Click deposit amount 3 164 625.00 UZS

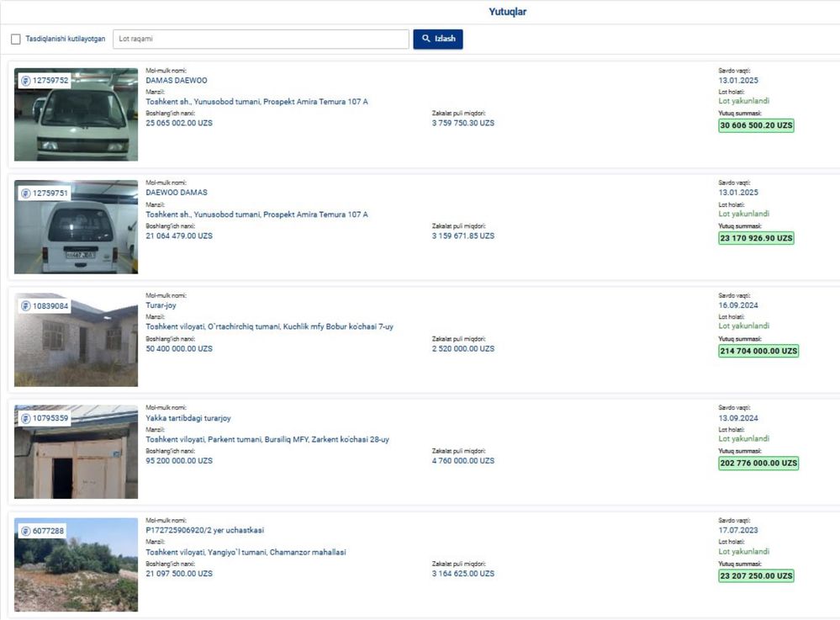click(x=462, y=574)
